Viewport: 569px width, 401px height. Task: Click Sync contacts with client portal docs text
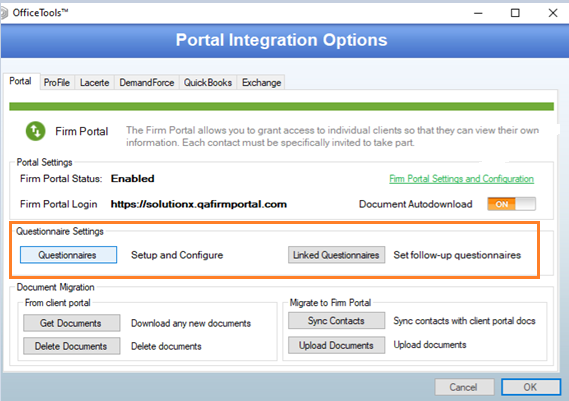(x=464, y=321)
